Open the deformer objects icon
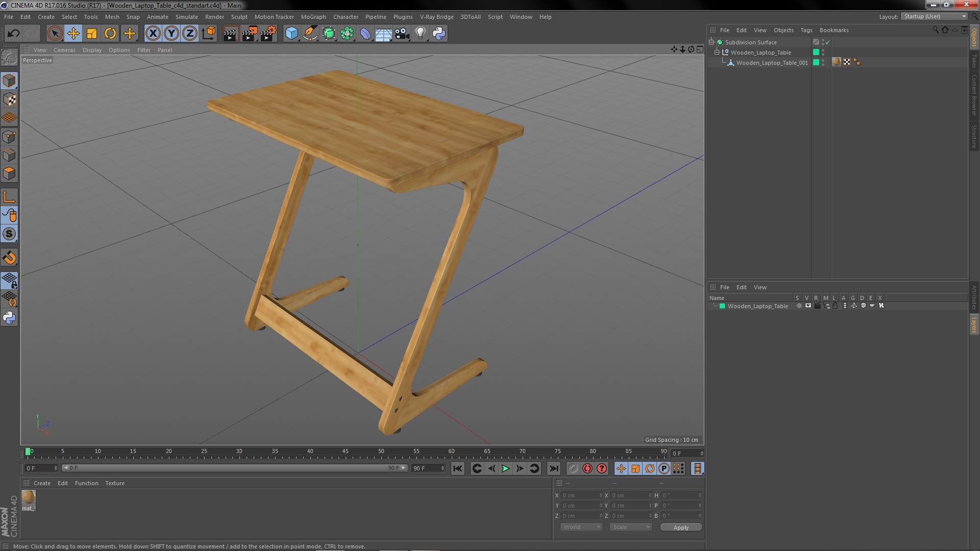980x551 pixels. coord(365,34)
